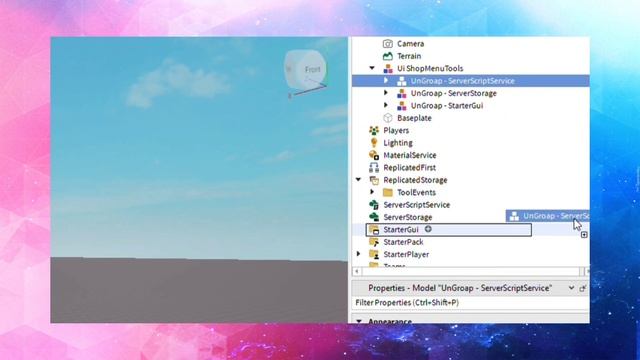This screenshot has width=640, height=360.
Task: Click the Explorer scrollbar left arrow
Action: [357, 271]
